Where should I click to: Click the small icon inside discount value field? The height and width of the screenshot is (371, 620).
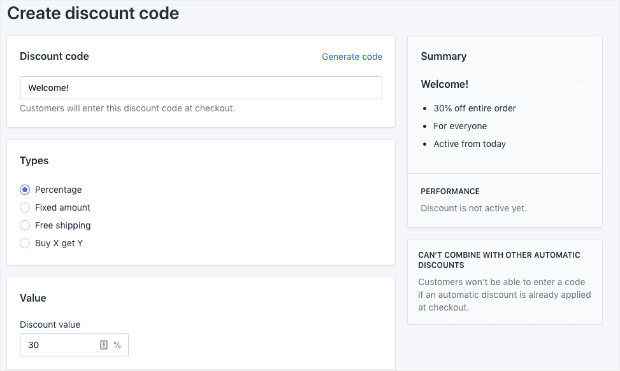click(104, 345)
